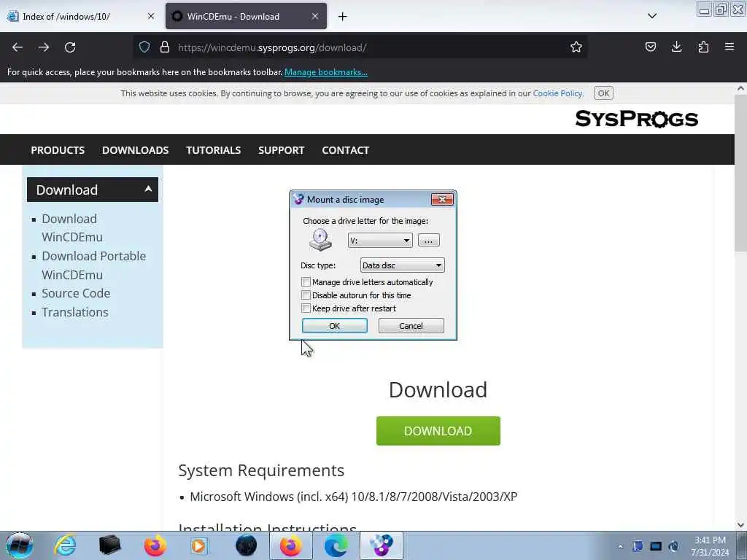Open the tracking protection shield icon
This screenshot has width=747, height=560.
[144, 47]
